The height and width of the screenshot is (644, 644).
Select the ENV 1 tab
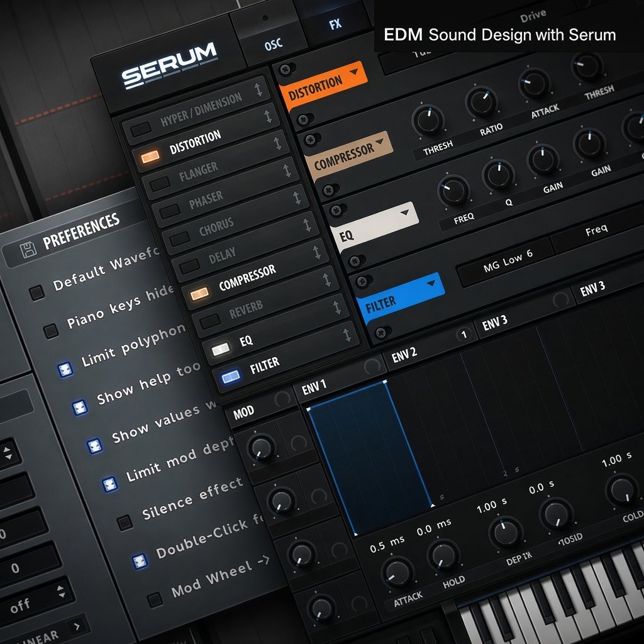314,387
